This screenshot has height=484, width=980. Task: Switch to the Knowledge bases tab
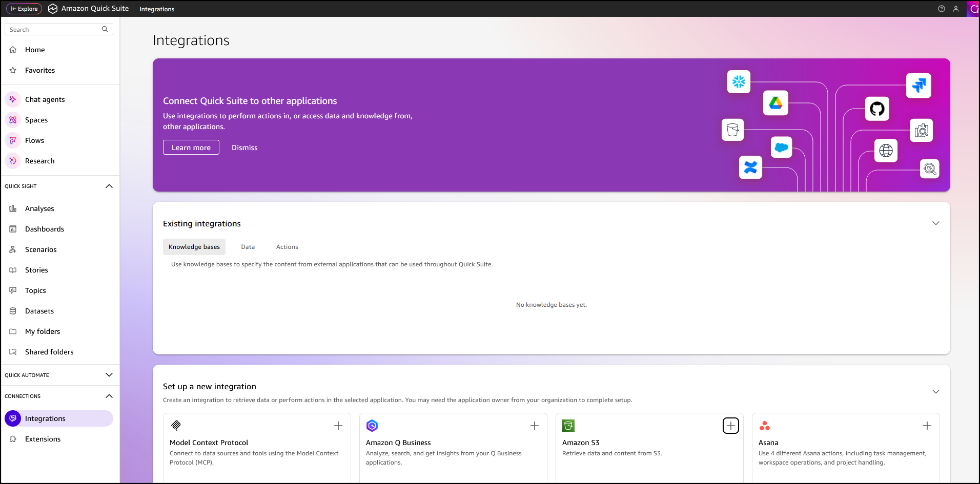click(194, 247)
